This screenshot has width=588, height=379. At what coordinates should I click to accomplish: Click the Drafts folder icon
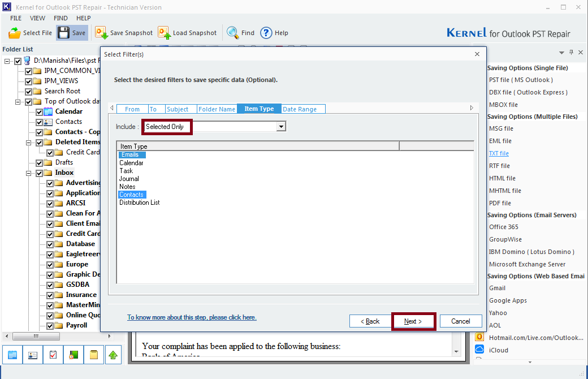pos(48,162)
